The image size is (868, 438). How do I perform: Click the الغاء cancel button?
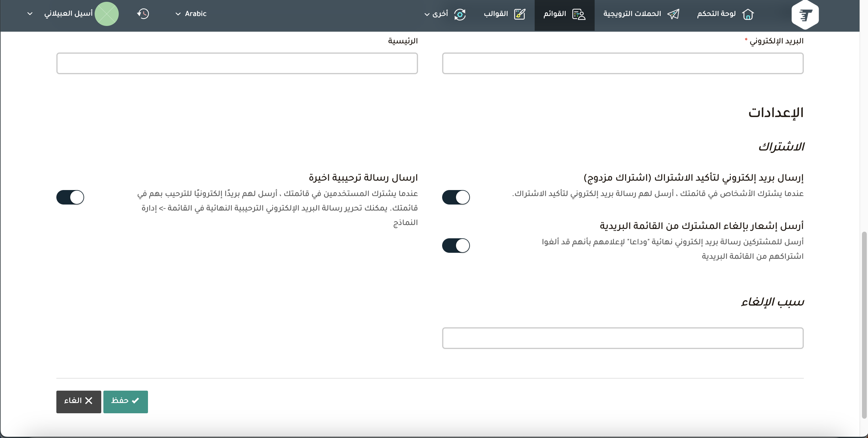coord(78,401)
